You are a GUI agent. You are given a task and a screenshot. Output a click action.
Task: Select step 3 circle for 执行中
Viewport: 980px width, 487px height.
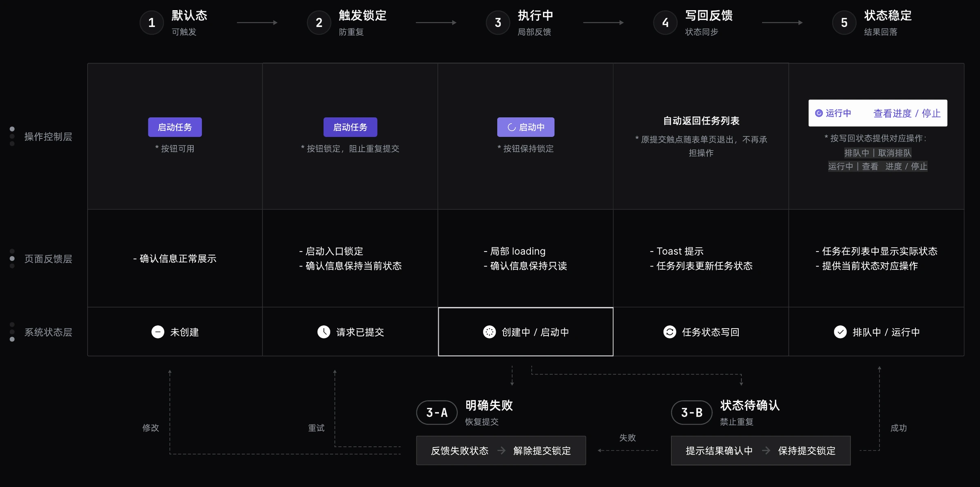click(498, 22)
